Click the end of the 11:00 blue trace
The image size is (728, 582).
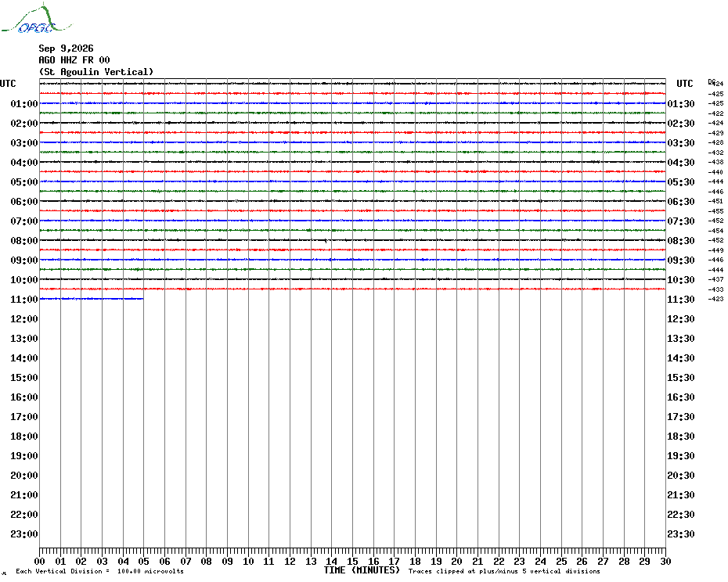point(143,299)
